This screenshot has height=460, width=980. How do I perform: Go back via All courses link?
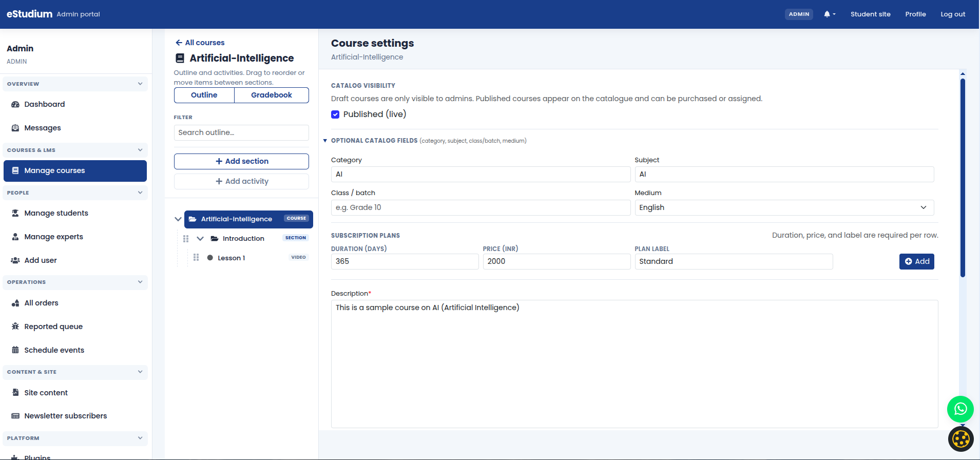[x=200, y=43]
